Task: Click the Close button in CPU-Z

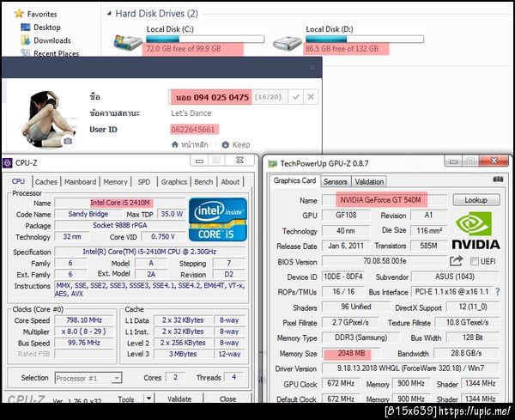Action: pyautogui.click(x=227, y=399)
